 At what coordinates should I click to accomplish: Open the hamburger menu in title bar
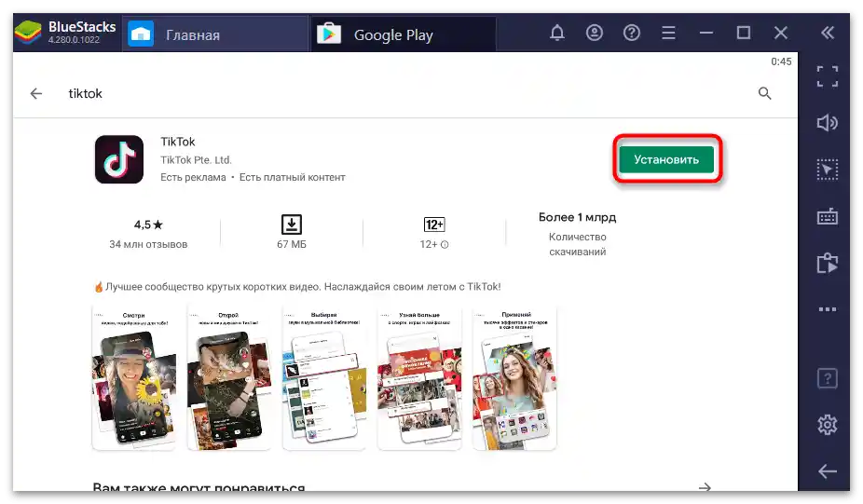point(668,33)
